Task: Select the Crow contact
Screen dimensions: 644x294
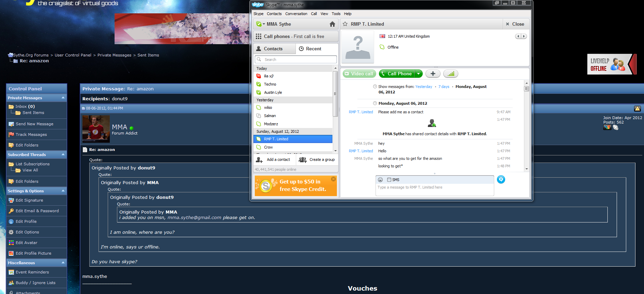Action: (x=293, y=147)
